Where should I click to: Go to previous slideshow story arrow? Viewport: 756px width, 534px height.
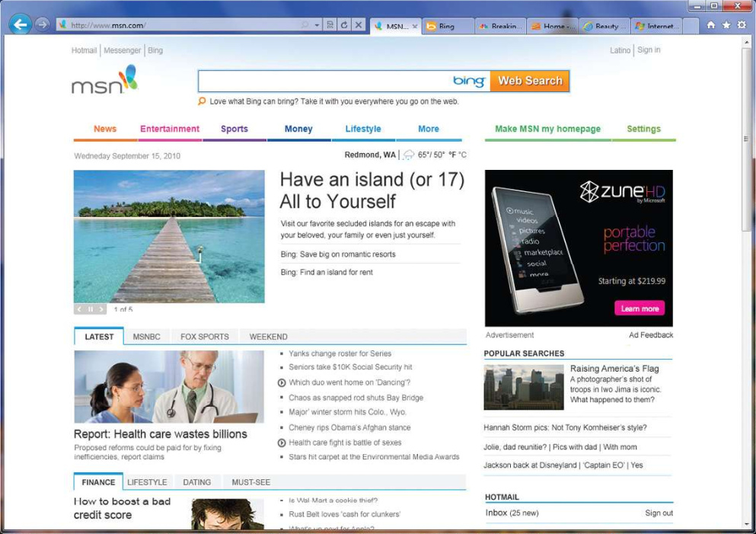[x=79, y=309]
